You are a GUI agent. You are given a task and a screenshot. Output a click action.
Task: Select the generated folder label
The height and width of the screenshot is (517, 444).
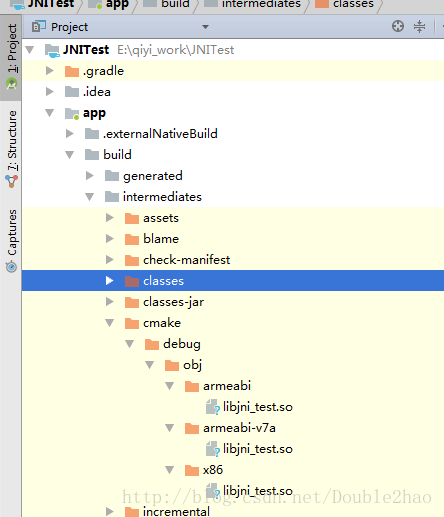[x=153, y=176]
